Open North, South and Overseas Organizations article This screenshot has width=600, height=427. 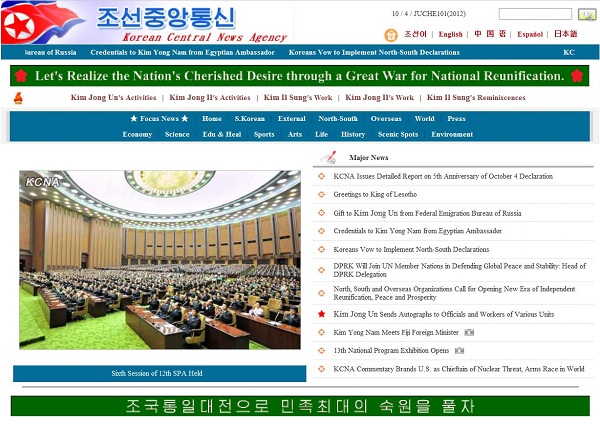(454, 293)
